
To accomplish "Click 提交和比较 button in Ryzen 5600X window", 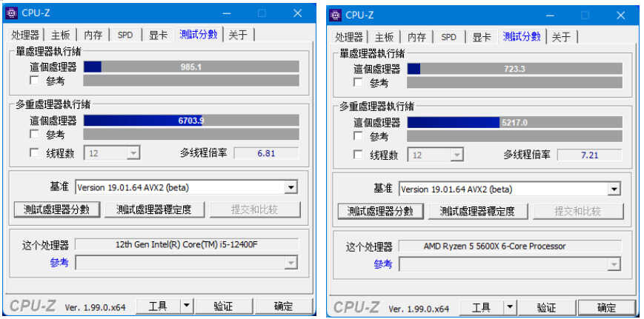I will pos(578,211).
